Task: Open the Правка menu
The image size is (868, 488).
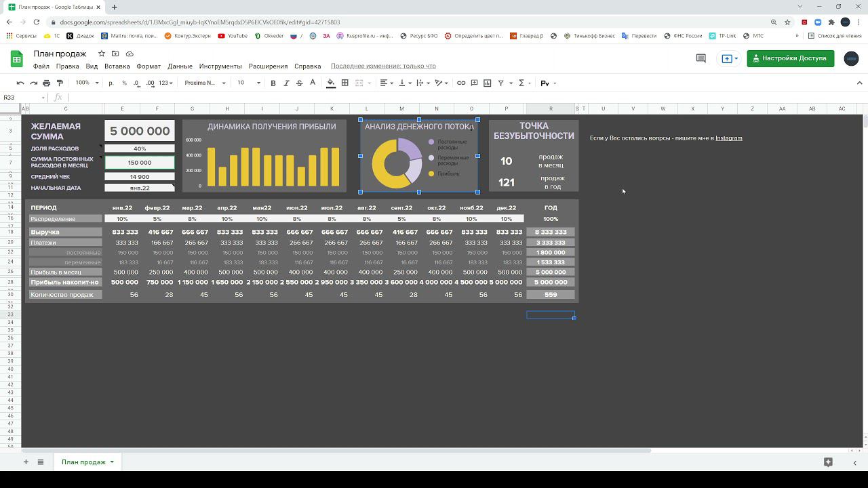Action: 68,66
